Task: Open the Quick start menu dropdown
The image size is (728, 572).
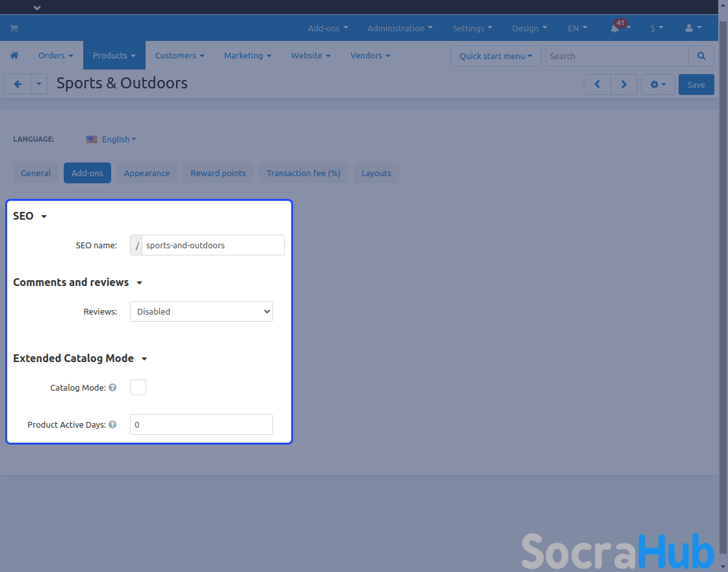Action: coord(495,56)
